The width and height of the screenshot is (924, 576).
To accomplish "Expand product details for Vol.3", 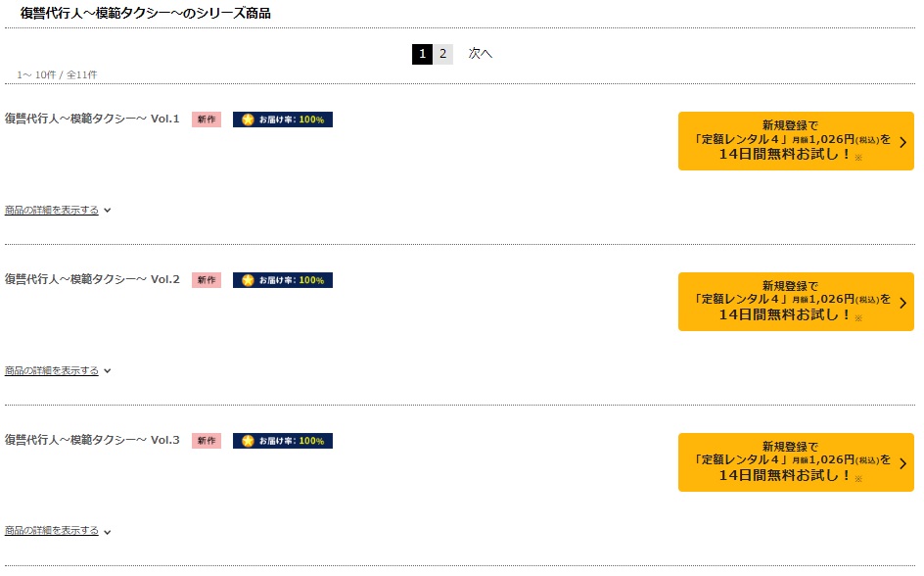I will pos(57,531).
